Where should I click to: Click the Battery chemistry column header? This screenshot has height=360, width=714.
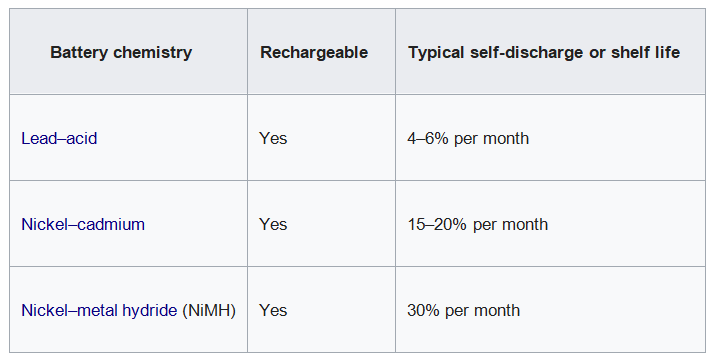pyautogui.click(x=121, y=52)
